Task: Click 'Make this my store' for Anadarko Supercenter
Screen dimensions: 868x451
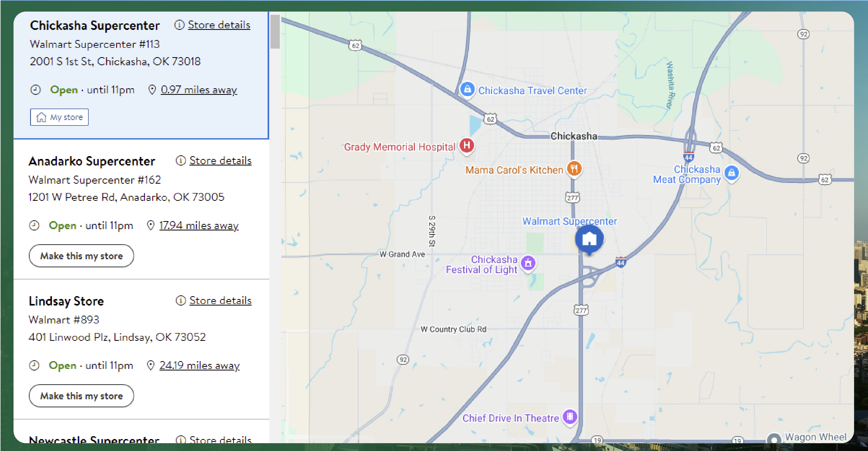Action: (x=82, y=255)
